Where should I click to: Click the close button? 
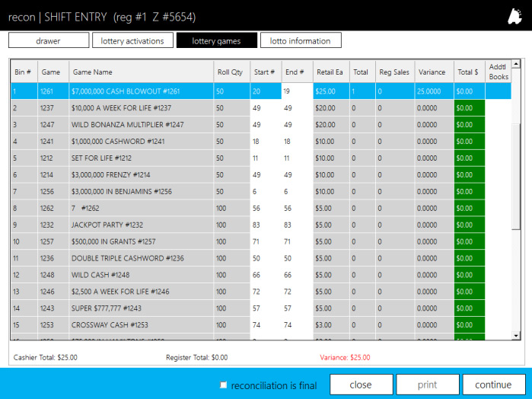pyautogui.click(x=361, y=385)
